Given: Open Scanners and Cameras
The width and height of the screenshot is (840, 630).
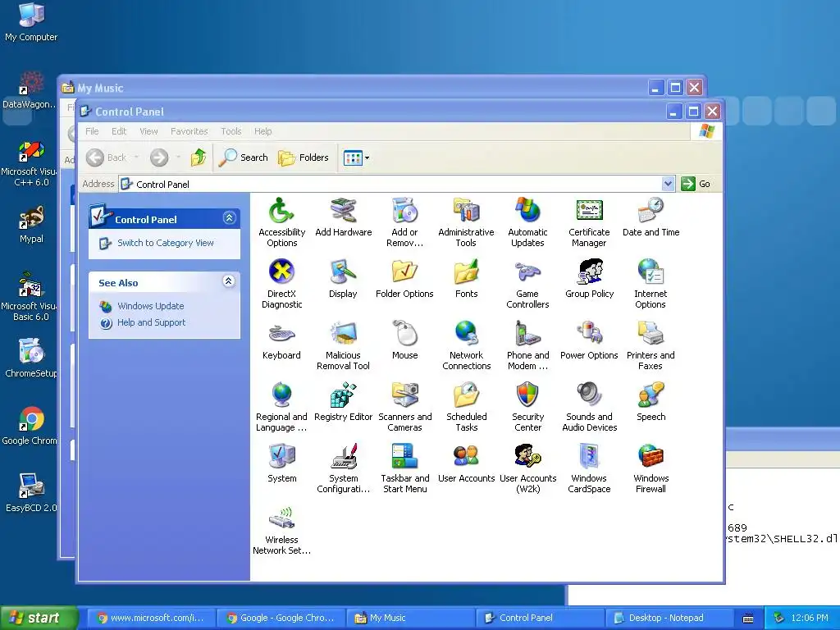Looking at the screenshot, I should tap(405, 407).
